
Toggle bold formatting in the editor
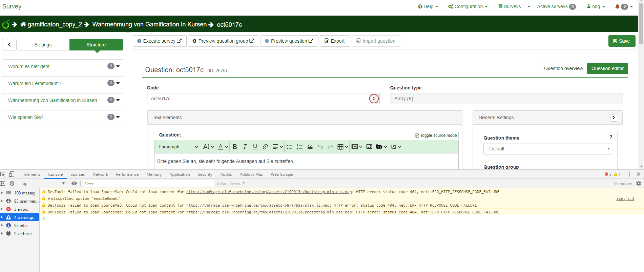click(234, 147)
